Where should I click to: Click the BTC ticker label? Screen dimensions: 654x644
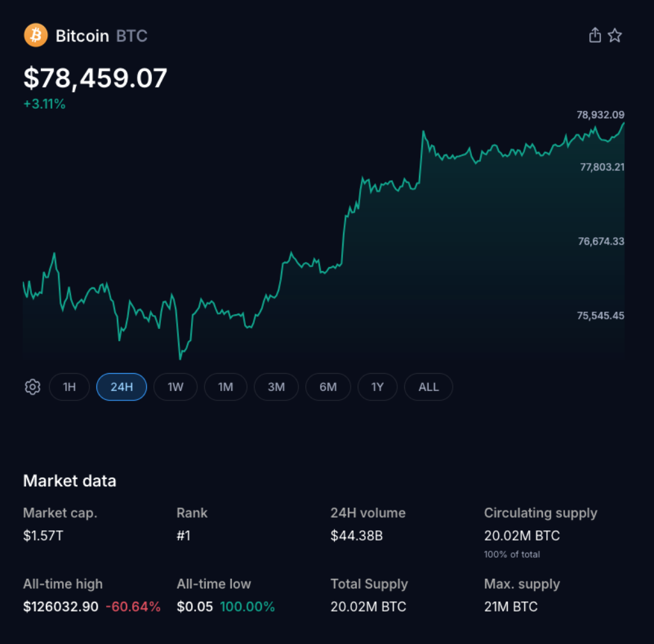(x=132, y=36)
